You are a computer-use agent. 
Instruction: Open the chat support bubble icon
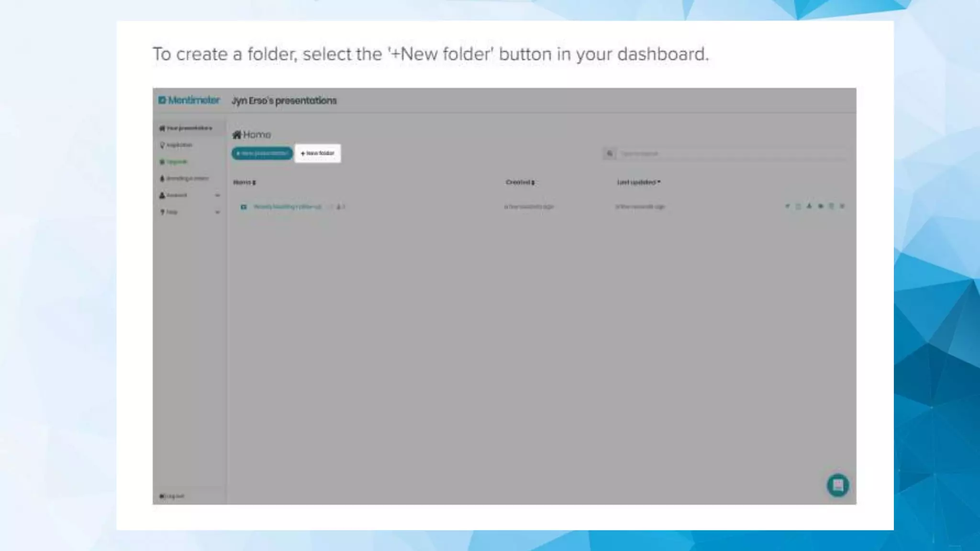[837, 485]
